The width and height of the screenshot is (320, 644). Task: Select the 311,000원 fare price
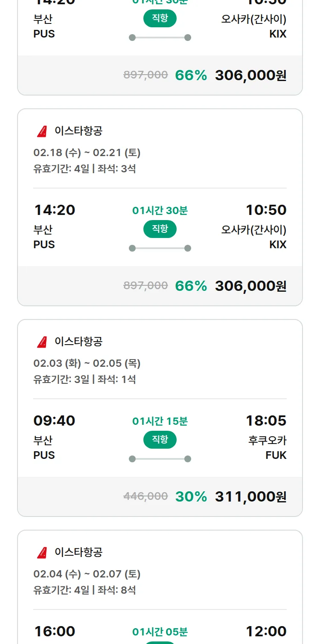(x=250, y=496)
